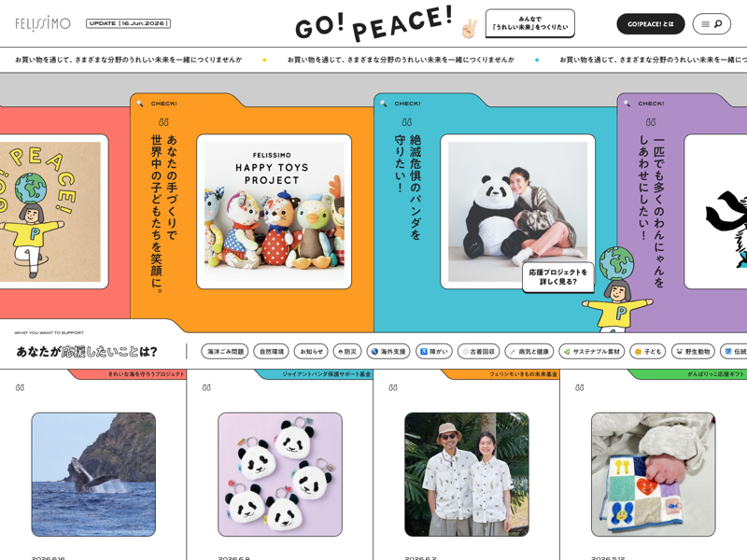Screen dimensions: 747x560
Task: Click ジャイアントパンダ保護サポート基金 label
Action: [x=326, y=374]
